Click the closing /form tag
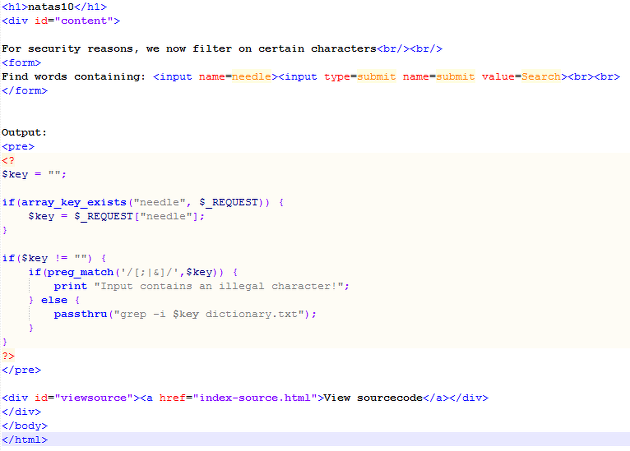The width and height of the screenshot is (630, 451). click(x=25, y=91)
